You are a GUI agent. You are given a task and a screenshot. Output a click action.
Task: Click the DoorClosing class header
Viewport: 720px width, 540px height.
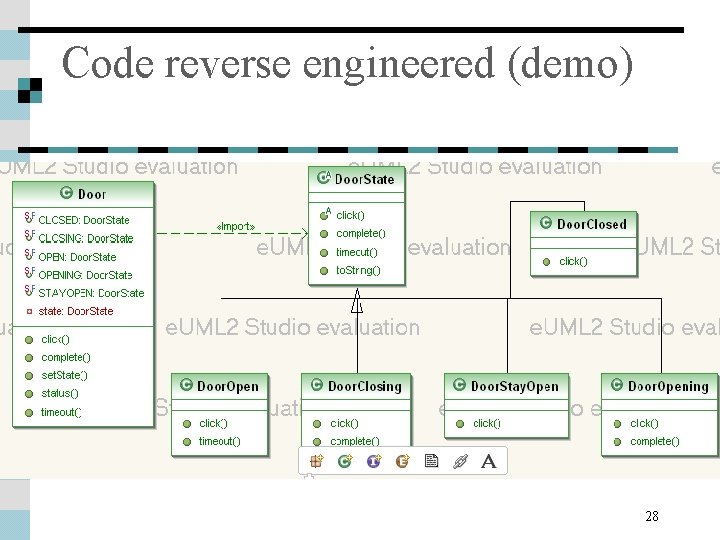coord(356,386)
